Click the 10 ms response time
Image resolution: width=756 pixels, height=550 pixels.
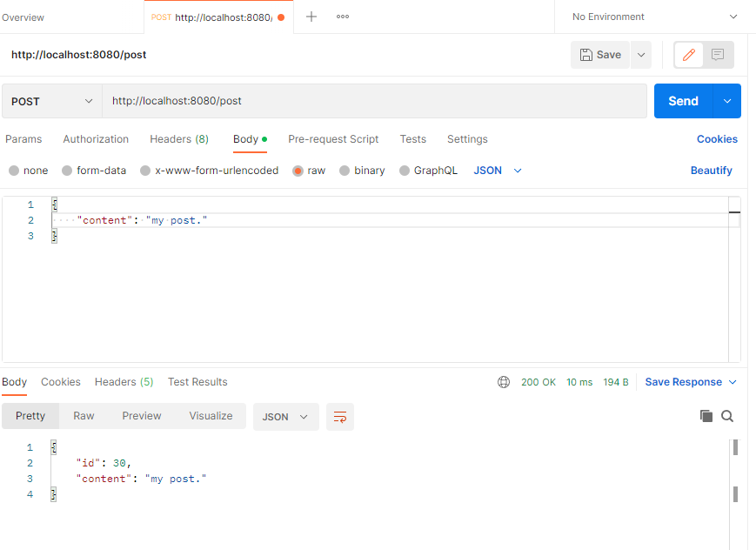click(579, 382)
